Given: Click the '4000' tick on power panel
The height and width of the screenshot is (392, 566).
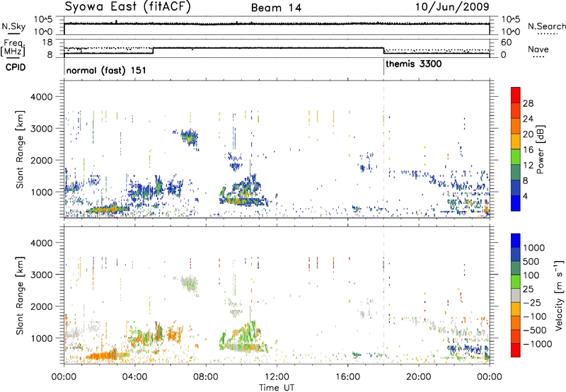Looking at the screenshot, I should 42,97.
